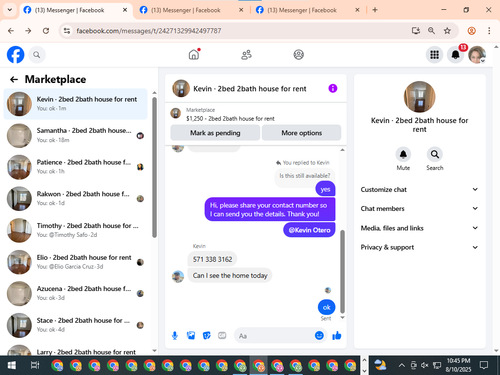This screenshot has height=375, width=500.
Task: Open the Facebook search magnifier
Action: [x=37, y=55]
